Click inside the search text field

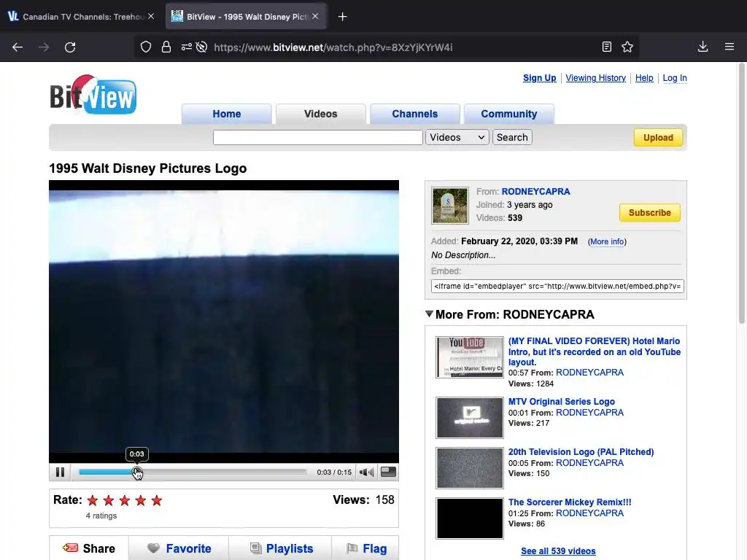(318, 137)
